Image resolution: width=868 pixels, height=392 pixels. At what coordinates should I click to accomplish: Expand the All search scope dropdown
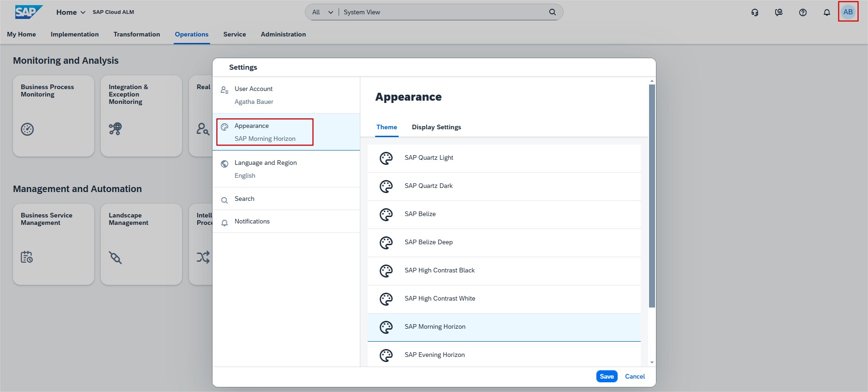[x=322, y=12]
